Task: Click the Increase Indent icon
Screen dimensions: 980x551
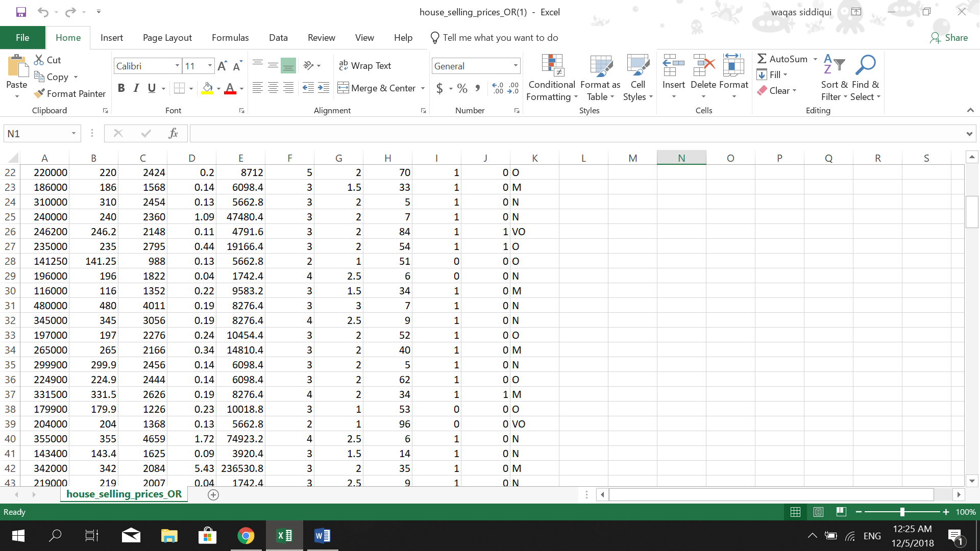Action: coord(324,88)
